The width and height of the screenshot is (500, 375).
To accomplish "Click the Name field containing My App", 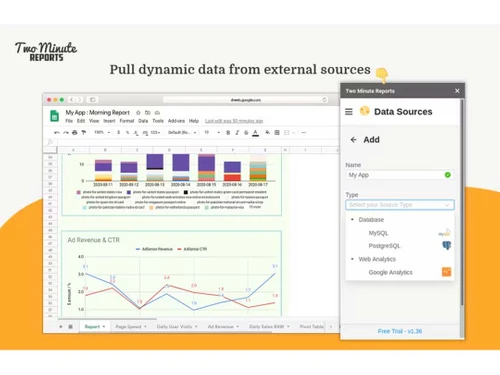I will tap(400, 175).
